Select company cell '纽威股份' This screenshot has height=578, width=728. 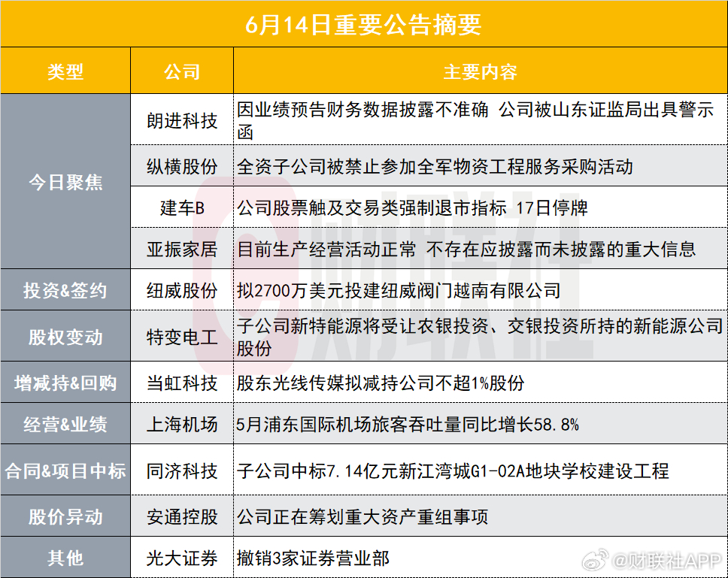(182, 290)
